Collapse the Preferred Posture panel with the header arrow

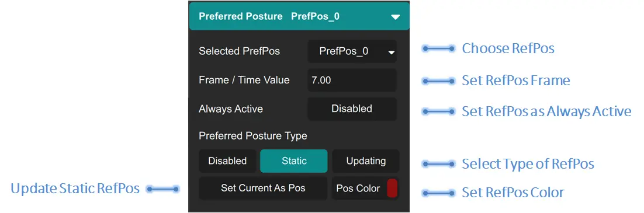click(395, 17)
